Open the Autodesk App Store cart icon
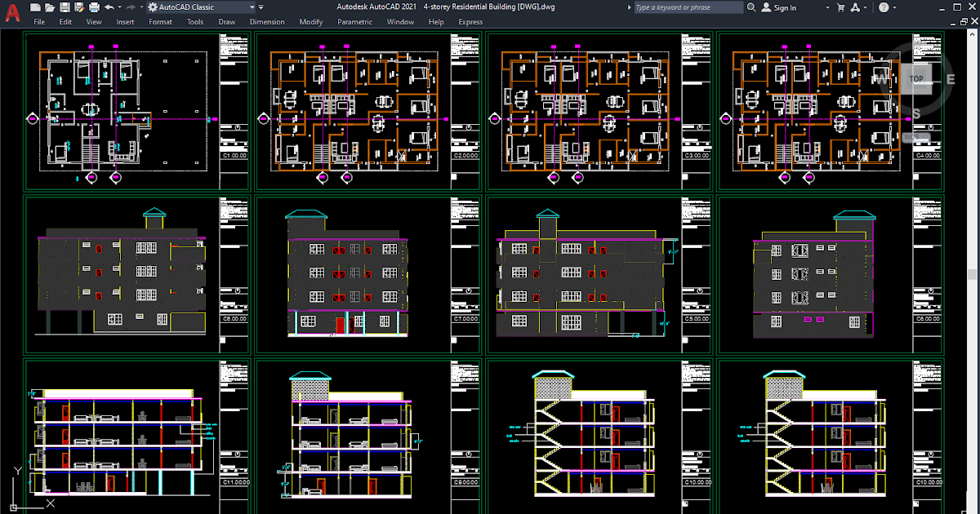 pyautogui.click(x=841, y=7)
